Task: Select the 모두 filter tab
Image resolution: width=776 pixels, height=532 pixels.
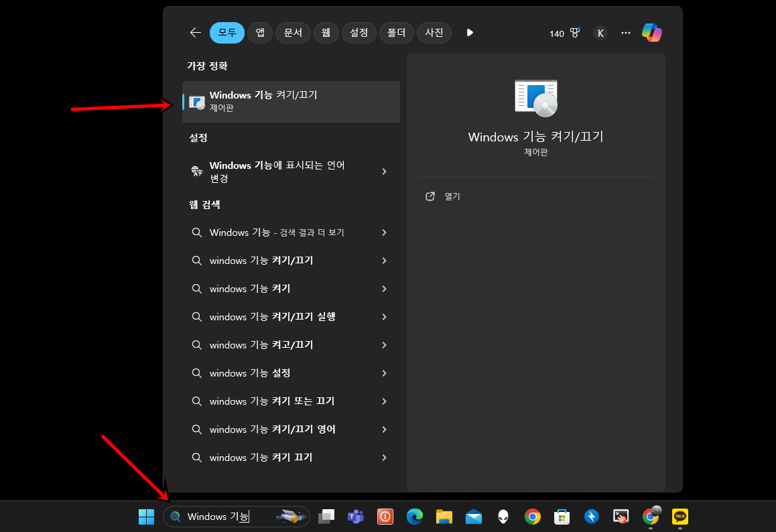Action: (x=227, y=33)
